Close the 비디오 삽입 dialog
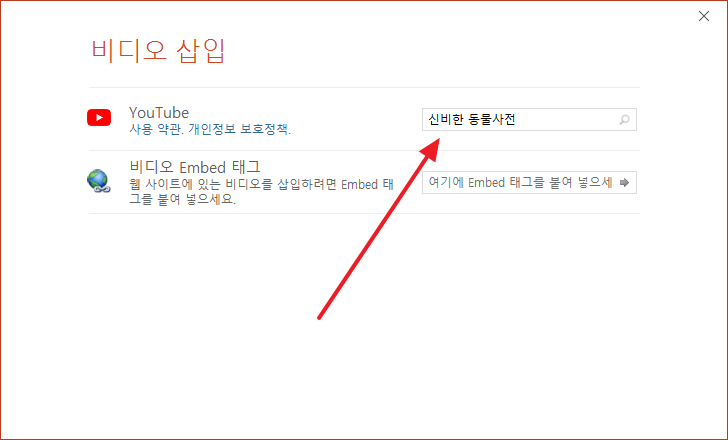Image resolution: width=728 pixels, height=440 pixels. coord(704,16)
